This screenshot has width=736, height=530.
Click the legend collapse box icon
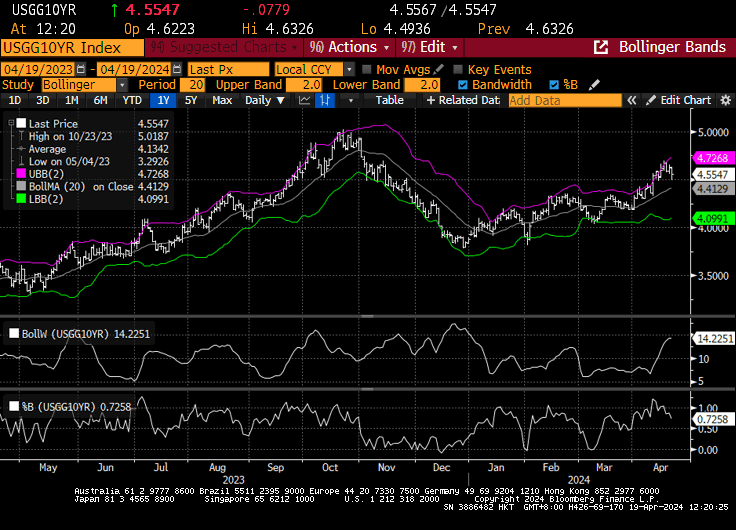coord(11,123)
